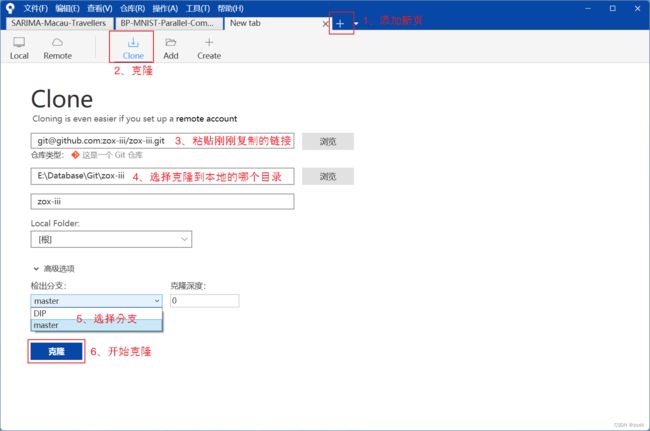This screenshot has width=650, height=431.
Task: Open the 帮助(H) menu
Action: click(x=230, y=8)
